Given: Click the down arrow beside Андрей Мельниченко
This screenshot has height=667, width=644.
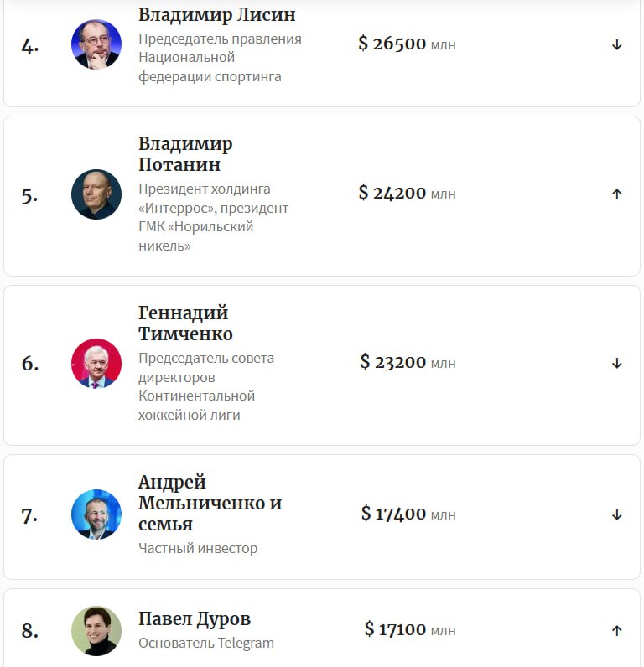Looking at the screenshot, I should pos(617,514).
